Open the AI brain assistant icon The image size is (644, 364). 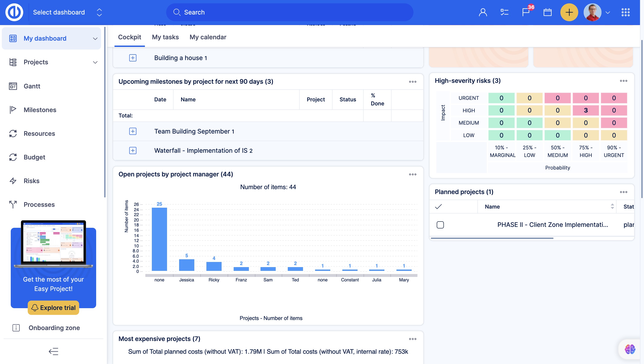[x=629, y=349]
